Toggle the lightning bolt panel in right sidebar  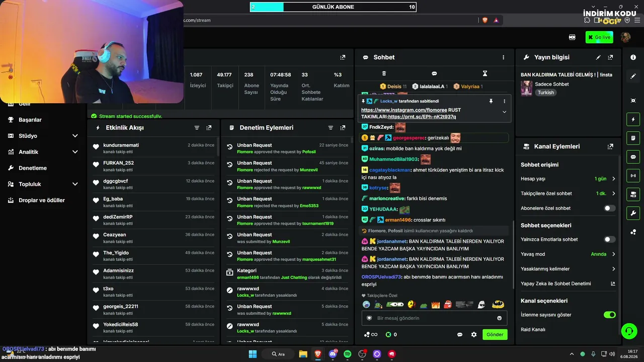tap(633, 119)
